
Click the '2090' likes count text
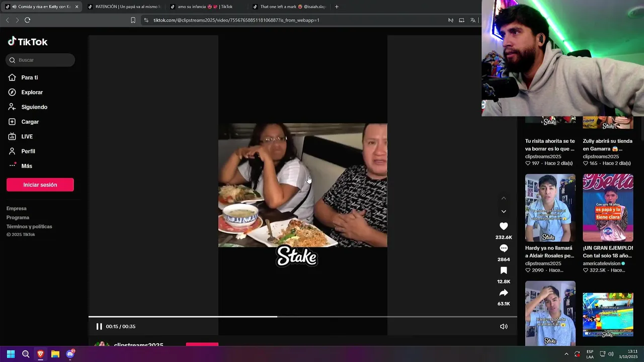(538, 270)
